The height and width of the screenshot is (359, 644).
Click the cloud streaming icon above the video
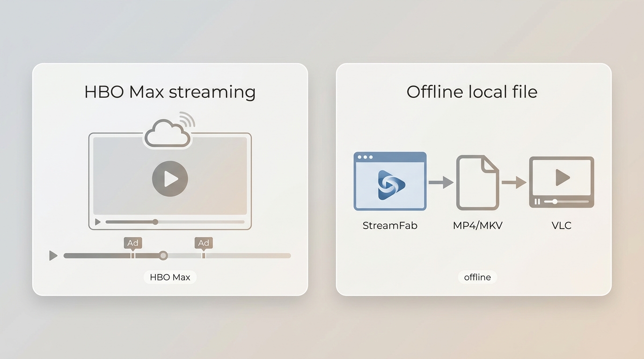click(168, 133)
